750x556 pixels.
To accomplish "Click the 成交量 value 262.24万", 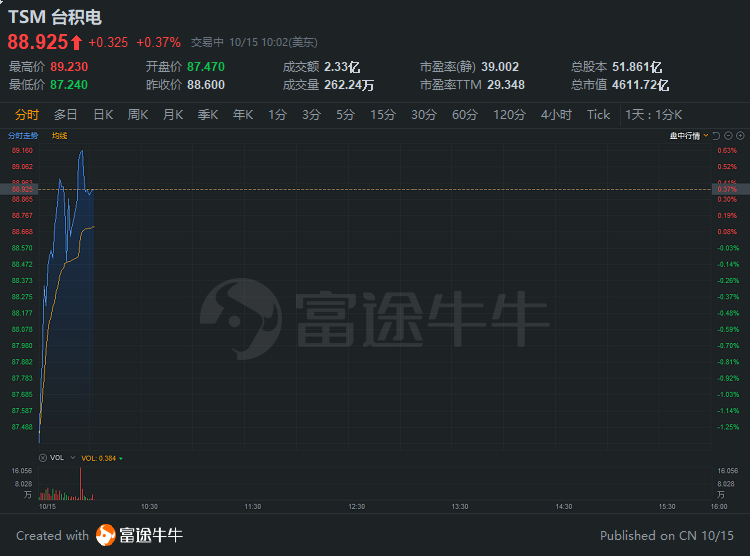I will (349, 85).
